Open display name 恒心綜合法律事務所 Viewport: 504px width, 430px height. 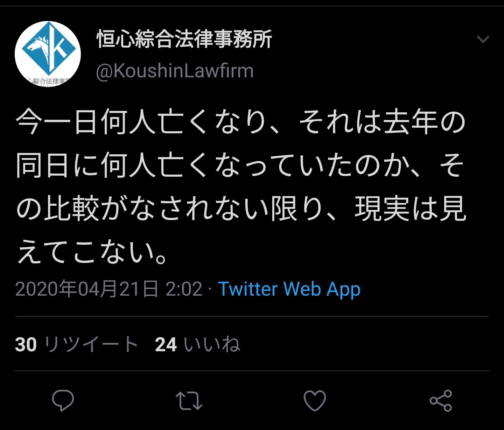coord(184,39)
